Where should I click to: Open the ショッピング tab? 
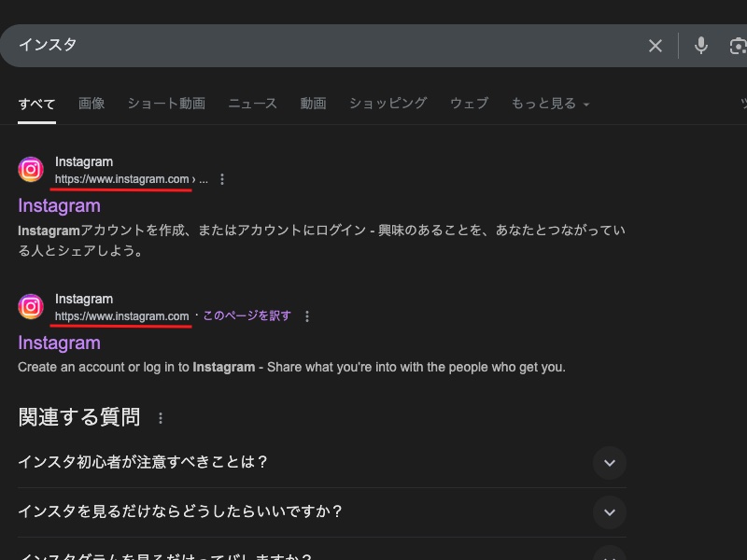point(387,104)
